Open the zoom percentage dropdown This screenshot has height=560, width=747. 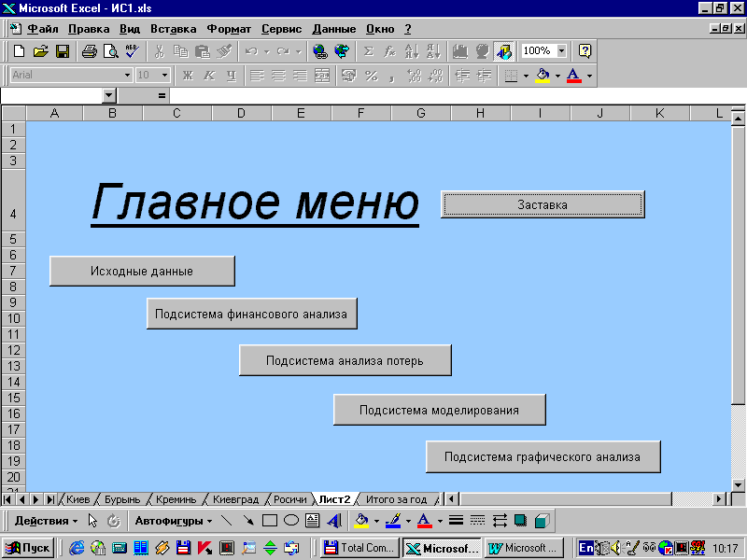561,51
